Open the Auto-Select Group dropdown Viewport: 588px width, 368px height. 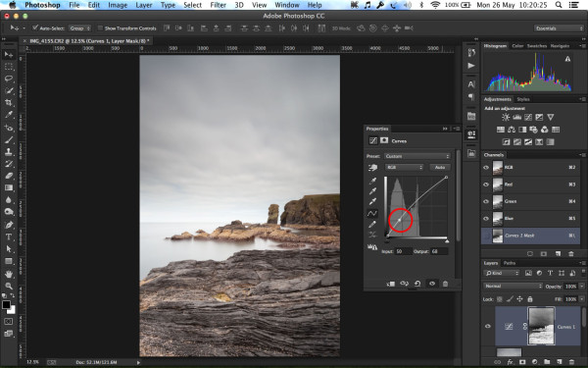click(x=79, y=28)
